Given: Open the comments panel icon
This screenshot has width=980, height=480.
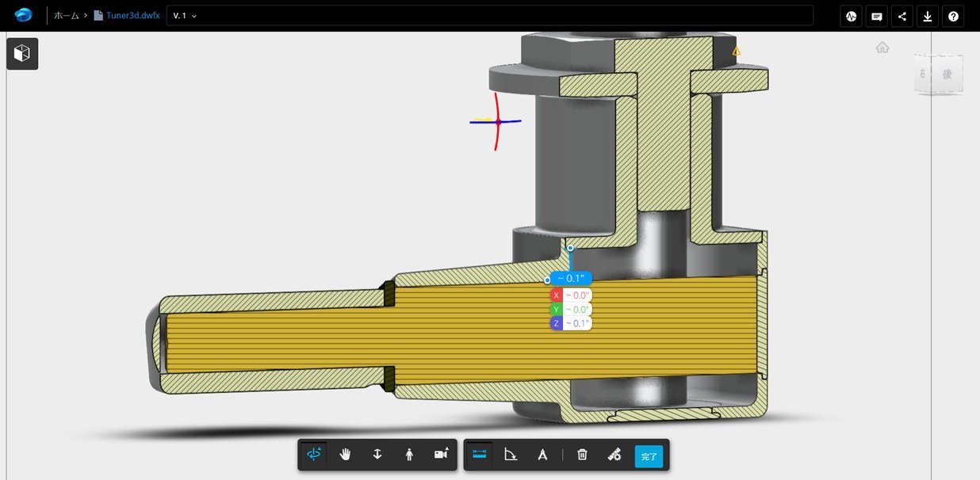Looking at the screenshot, I should [877, 16].
